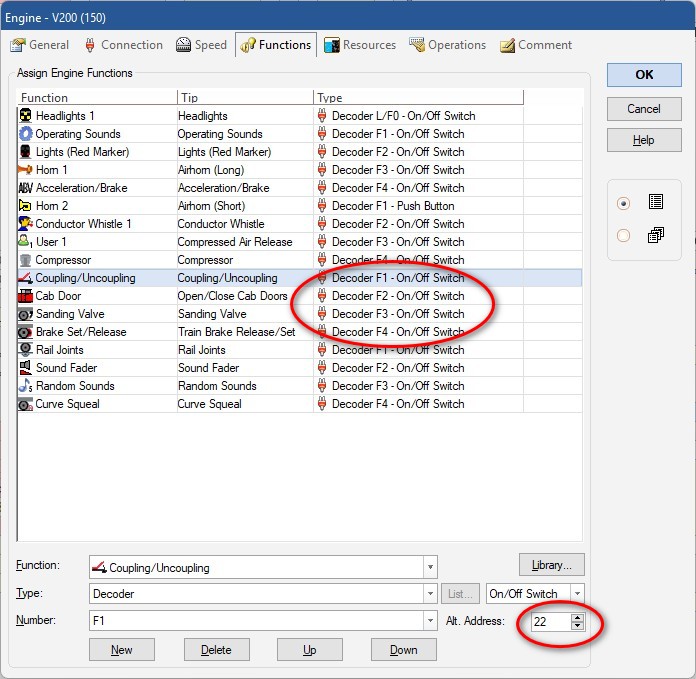Click the Random Sounds music note icon
696x679 pixels.
point(26,386)
